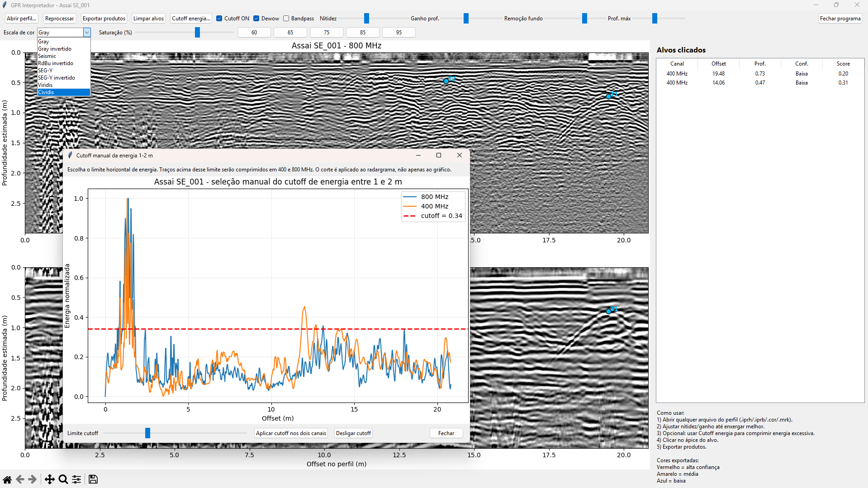Minimize the Cutoff manual dialog

(x=418, y=155)
